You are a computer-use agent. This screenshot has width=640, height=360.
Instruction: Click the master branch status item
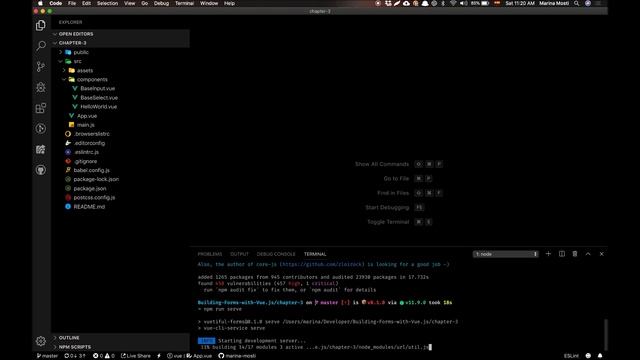click(x=47, y=356)
